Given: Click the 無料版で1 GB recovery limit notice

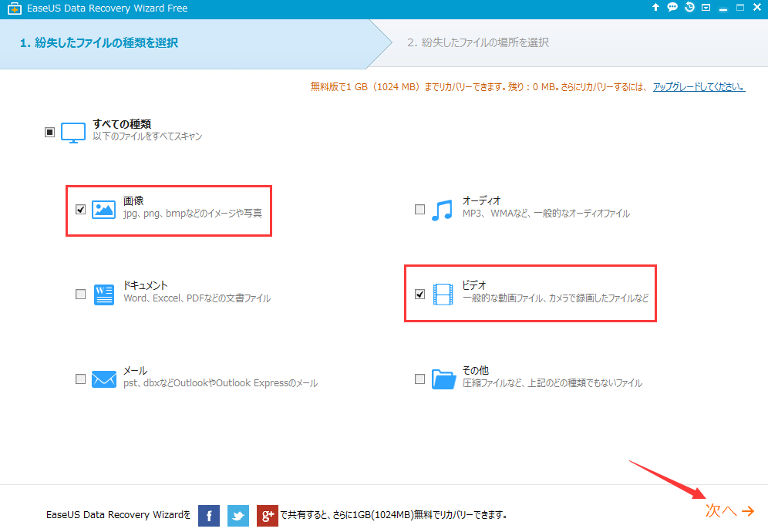Looking at the screenshot, I should 479,87.
